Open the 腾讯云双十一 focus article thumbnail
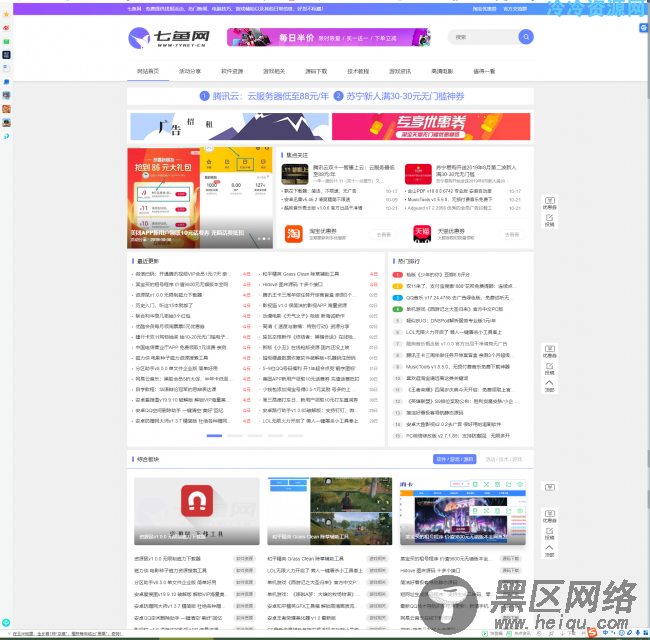 pos(295,174)
